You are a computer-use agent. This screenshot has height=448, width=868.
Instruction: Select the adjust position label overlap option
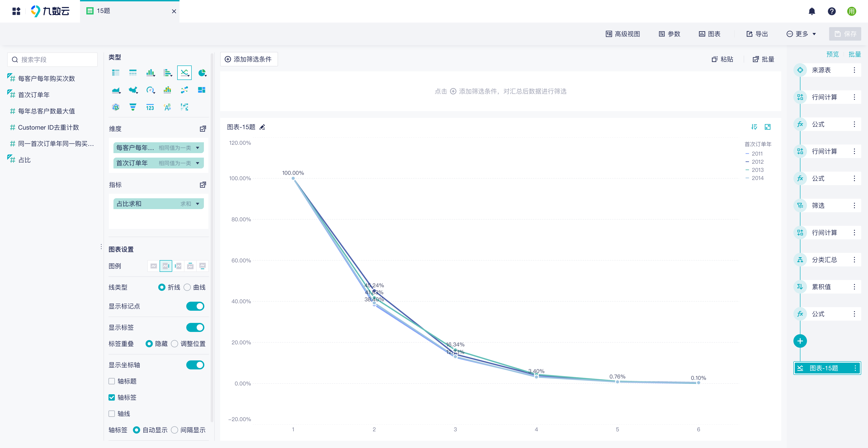[x=175, y=344]
